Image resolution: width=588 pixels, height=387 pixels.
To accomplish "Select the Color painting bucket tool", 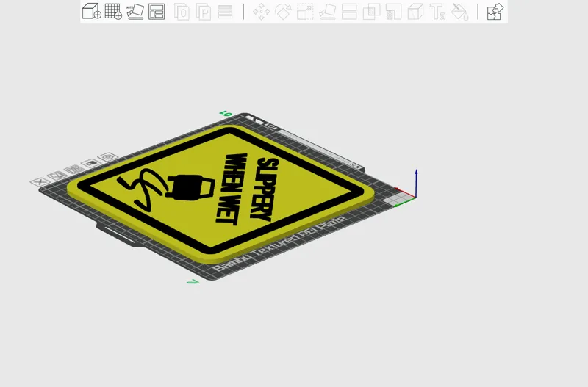I will (459, 12).
